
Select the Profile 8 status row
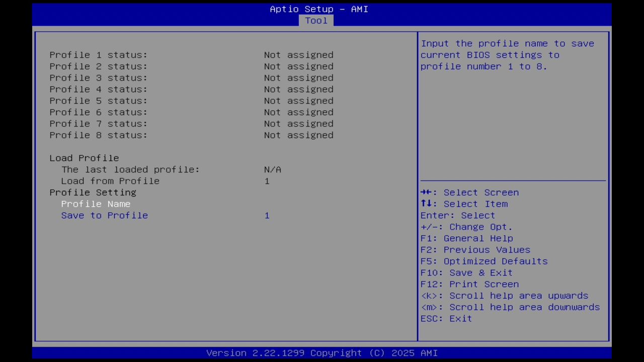click(98, 135)
